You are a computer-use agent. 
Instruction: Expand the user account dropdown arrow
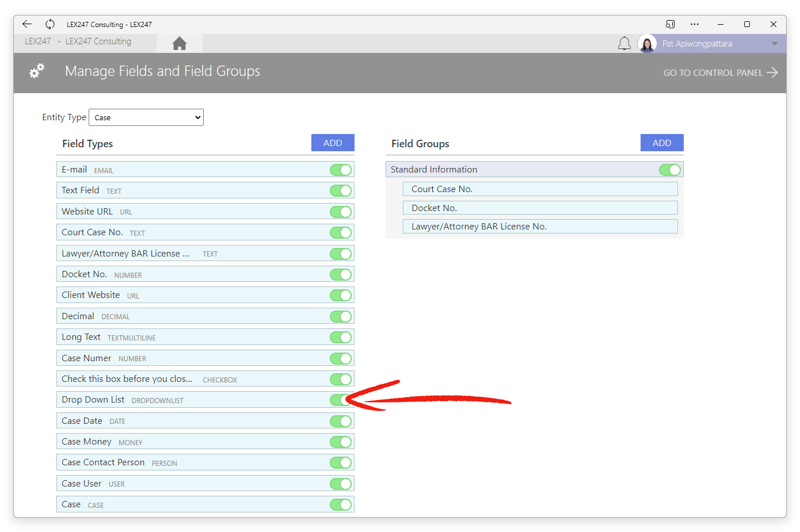[x=774, y=44]
